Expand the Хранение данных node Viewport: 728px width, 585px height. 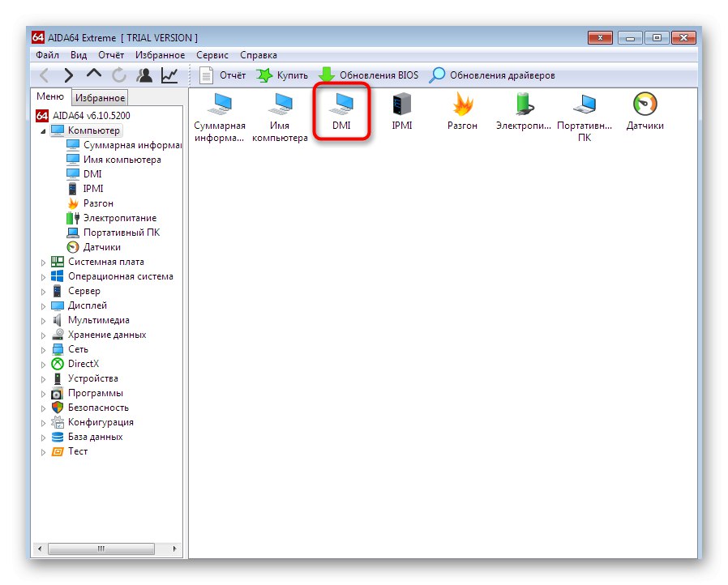[43, 335]
